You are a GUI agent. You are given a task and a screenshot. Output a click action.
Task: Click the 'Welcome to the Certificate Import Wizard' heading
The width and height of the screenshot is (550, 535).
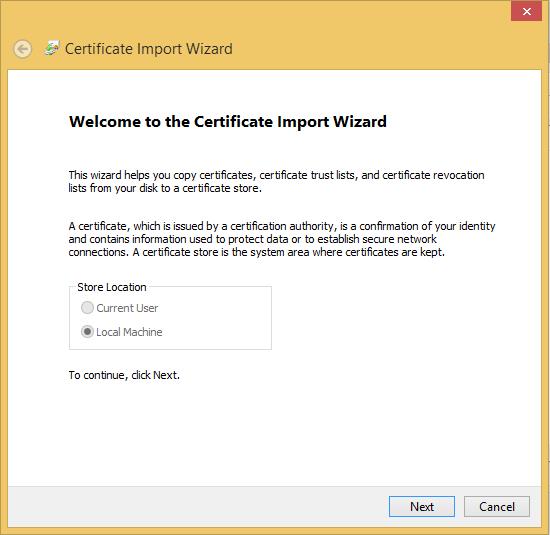228,122
